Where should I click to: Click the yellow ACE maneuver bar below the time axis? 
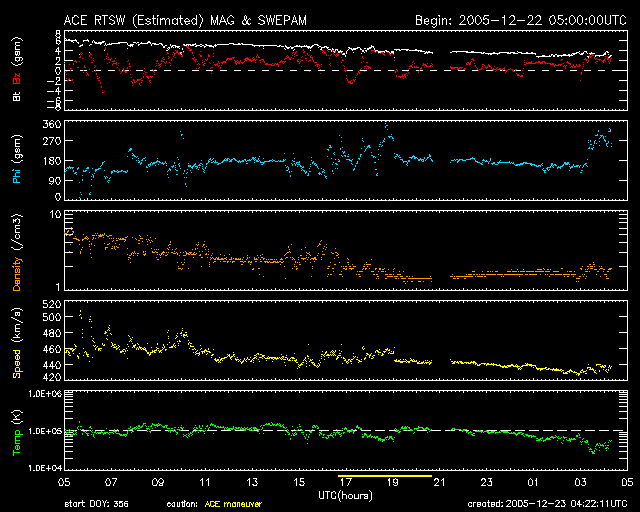tap(385, 478)
